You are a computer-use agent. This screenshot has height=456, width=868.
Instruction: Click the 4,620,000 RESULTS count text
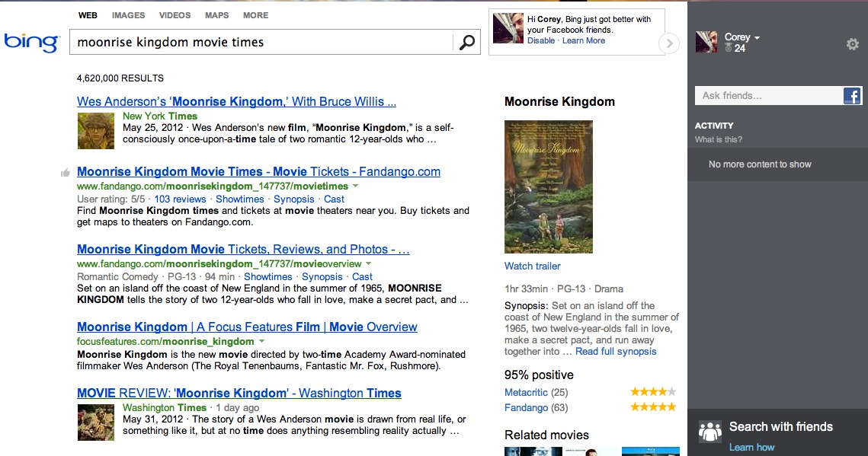click(x=120, y=78)
